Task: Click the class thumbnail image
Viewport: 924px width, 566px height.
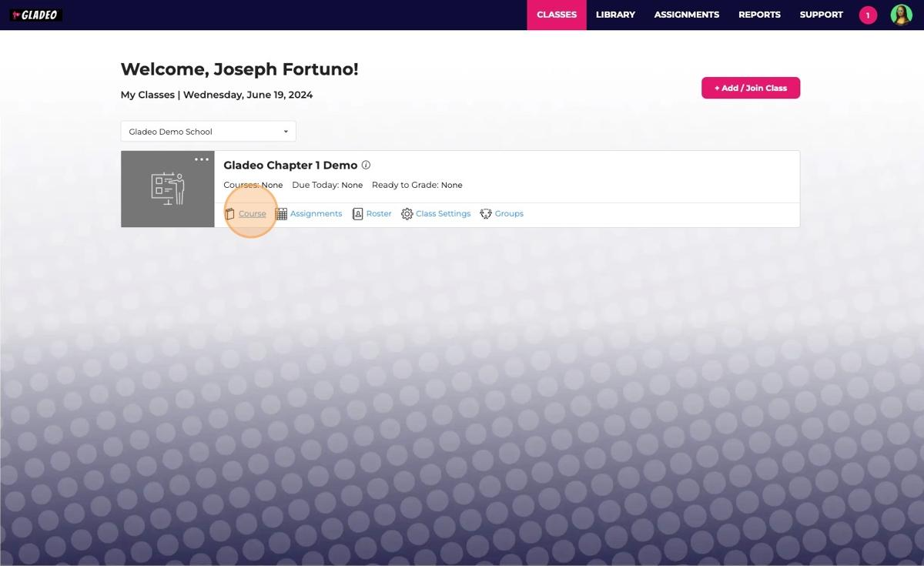Action: coord(168,189)
